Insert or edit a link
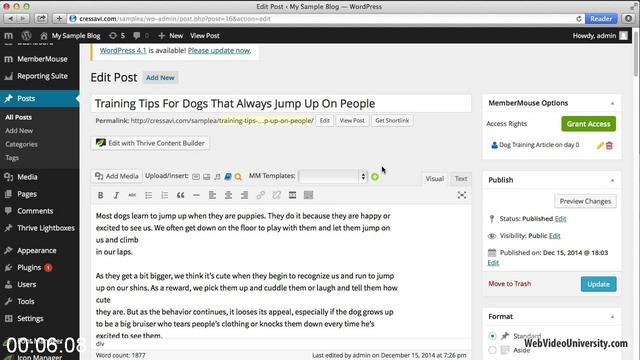Viewport: 640px width, 360px height. (x=260, y=195)
